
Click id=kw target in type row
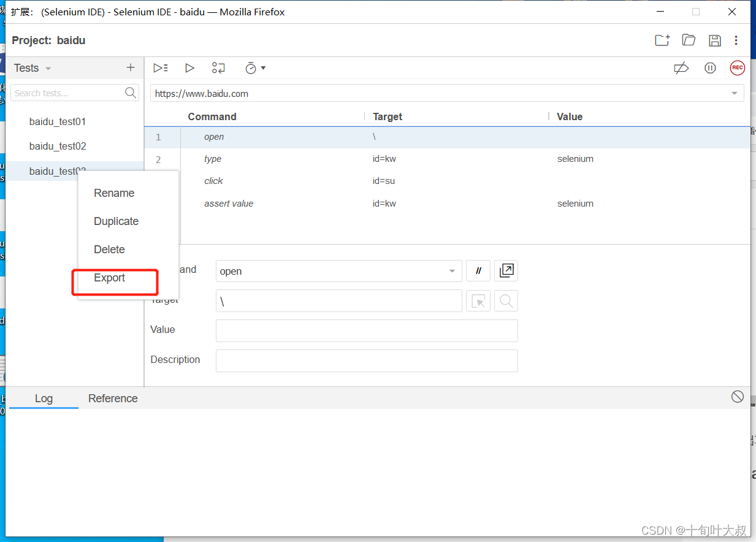(384, 159)
